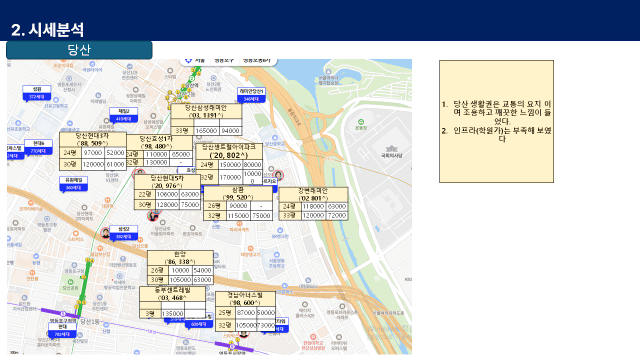The image size is (640, 360).
Task: Select the 413세대 apartment marker
Action: tap(123, 116)
